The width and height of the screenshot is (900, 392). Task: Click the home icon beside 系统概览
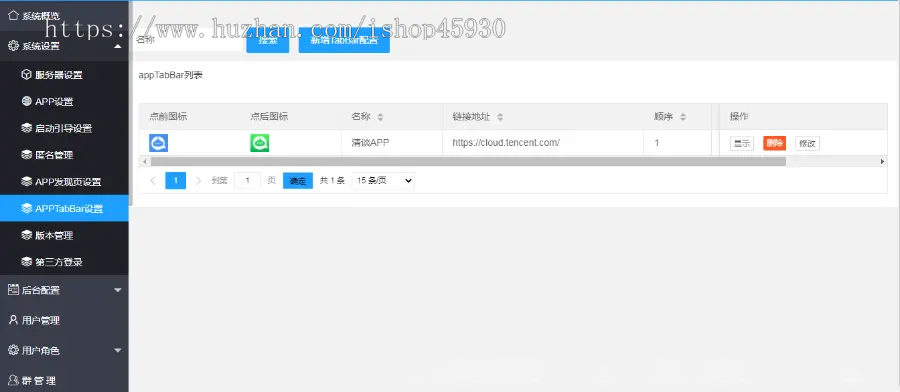click(13, 15)
